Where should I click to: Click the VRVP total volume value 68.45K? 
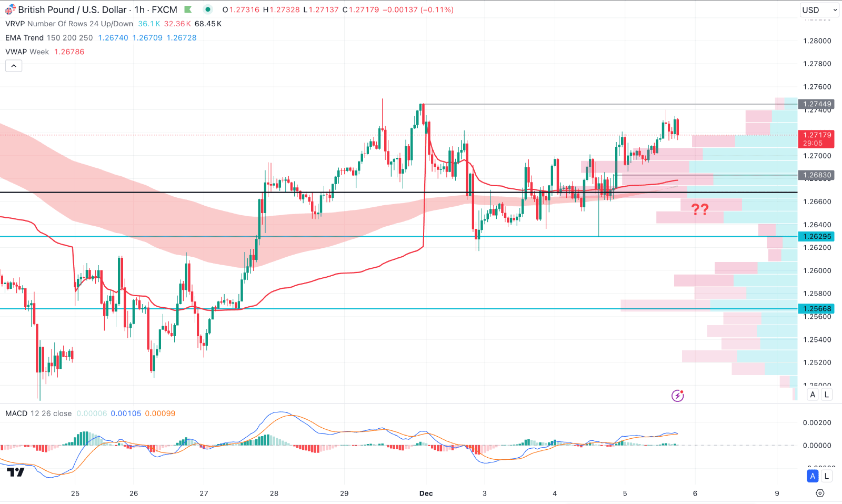coord(208,24)
